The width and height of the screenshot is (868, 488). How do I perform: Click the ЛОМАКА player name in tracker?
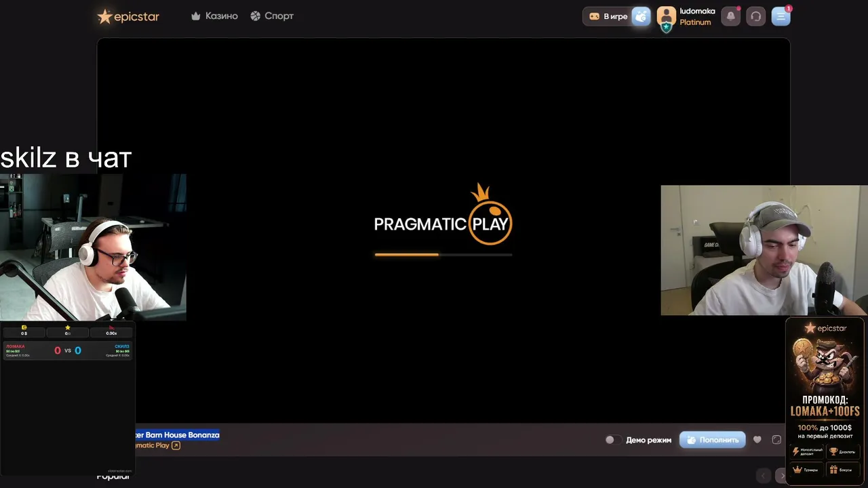click(x=15, y=346)
